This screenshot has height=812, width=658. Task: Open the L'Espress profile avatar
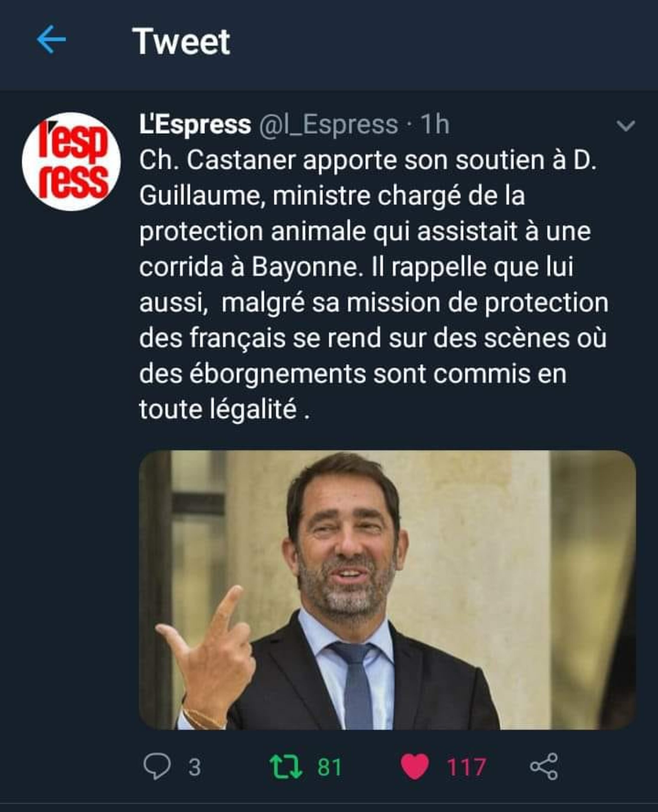[x=71, y=161]
